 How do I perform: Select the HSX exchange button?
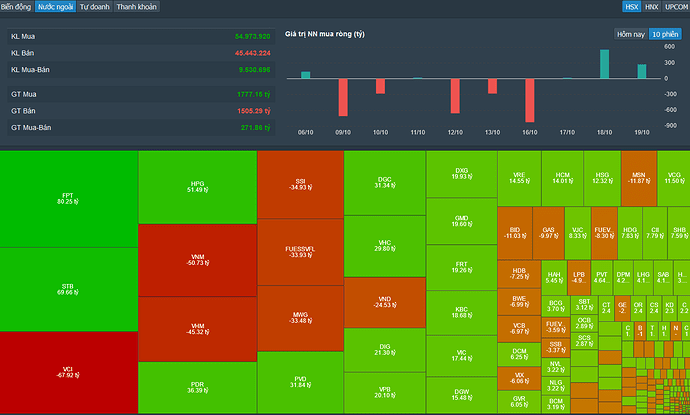point(631,7)
